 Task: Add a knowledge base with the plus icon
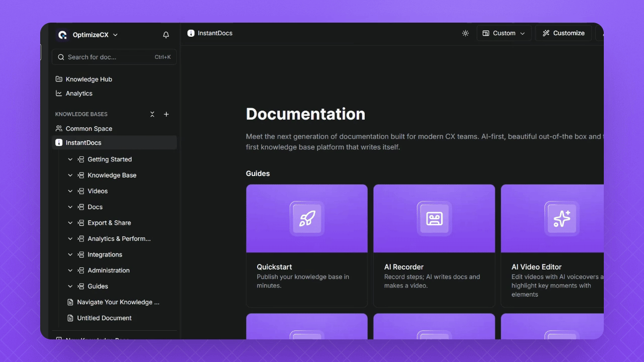tap(166, 114)
